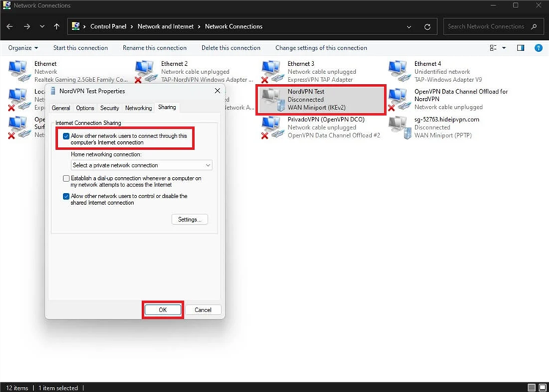Show the preview pane icon
Viewport: 549px width, 392px height.
(x=520, y=48)
